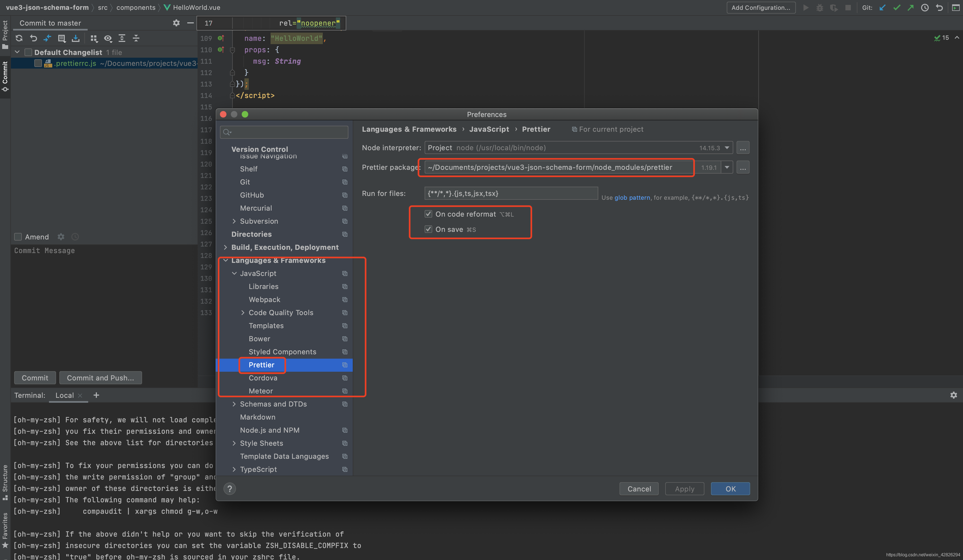Click the eye view options icon
Viewport: 963px width, 560px height.
pos(108,38)
